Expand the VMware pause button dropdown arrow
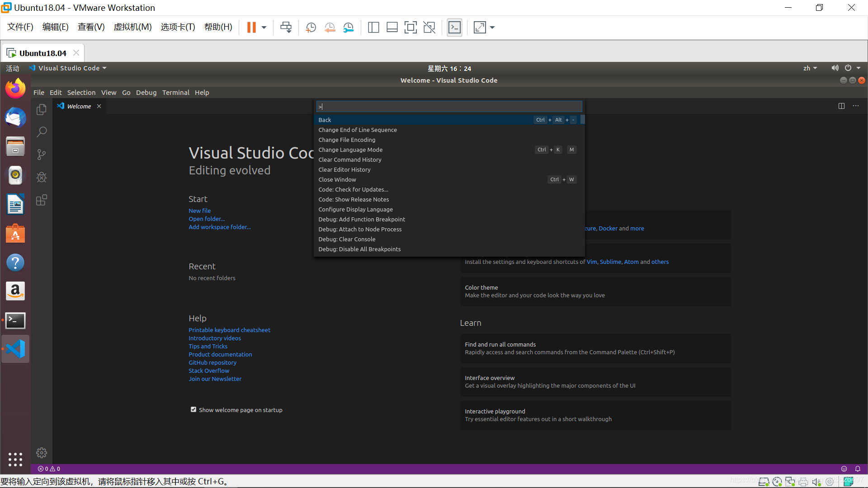Screen dimensions: 868x488 264,28
